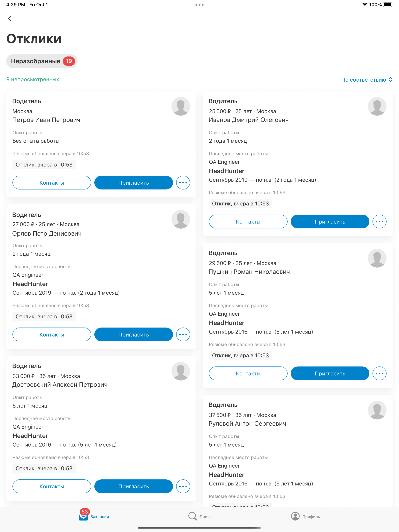Toggle the Неразобранные filter chip

pyautogui.click(x=42, y=61)
